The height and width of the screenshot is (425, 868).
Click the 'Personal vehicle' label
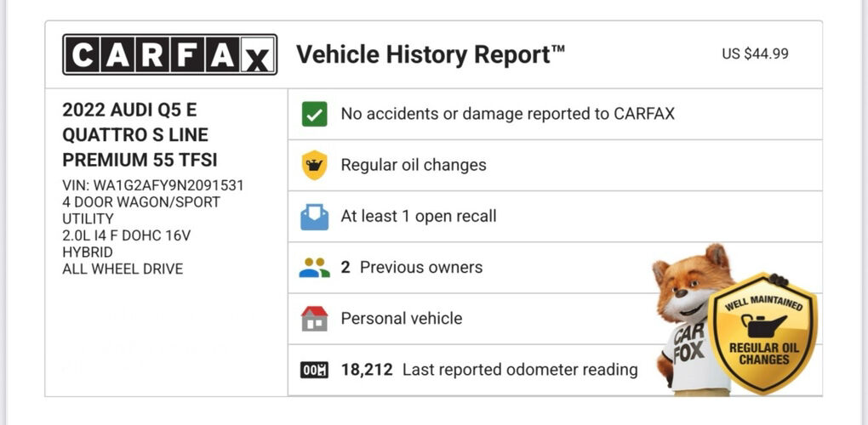(402, 319)
